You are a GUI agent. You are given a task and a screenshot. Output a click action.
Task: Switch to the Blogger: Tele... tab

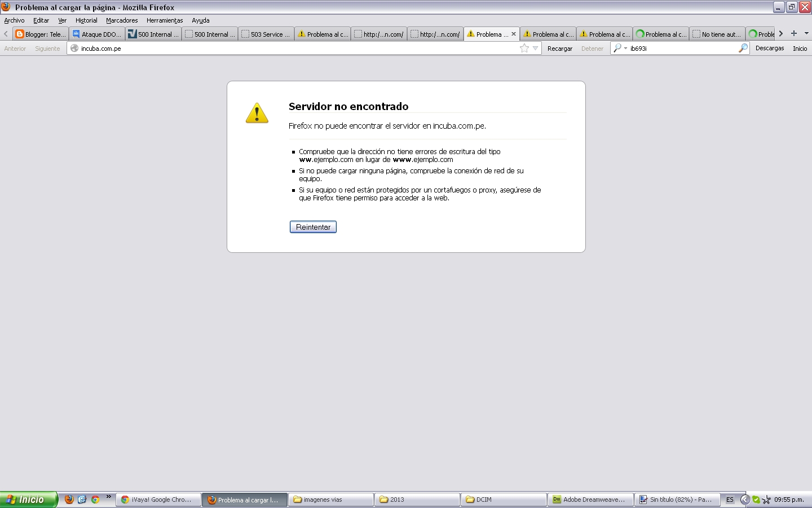pyautogui.click(x=41, y=34)
